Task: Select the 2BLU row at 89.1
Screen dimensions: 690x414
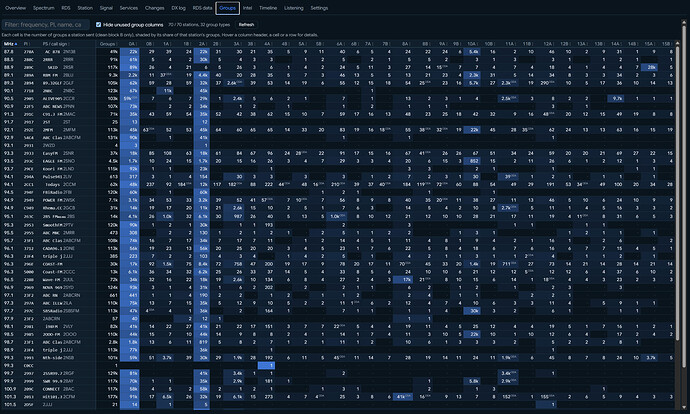Action: tap(338, 75)
